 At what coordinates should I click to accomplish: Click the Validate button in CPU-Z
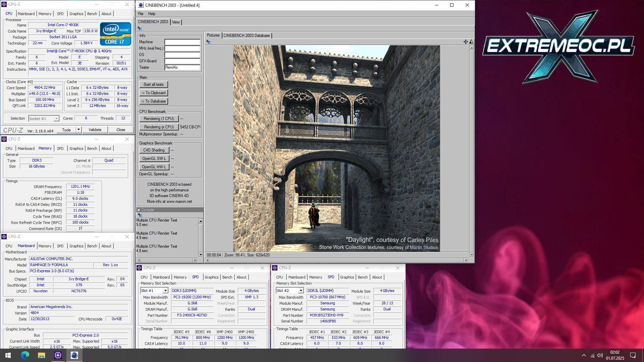click(x=95, y=130)
